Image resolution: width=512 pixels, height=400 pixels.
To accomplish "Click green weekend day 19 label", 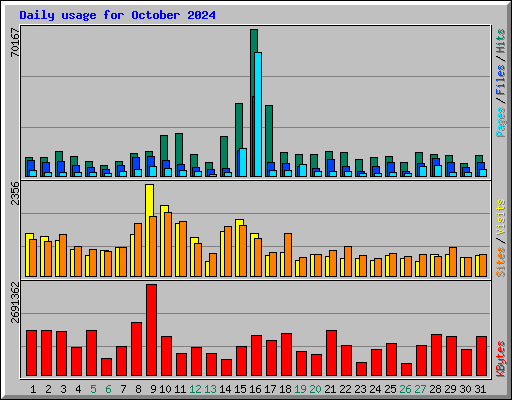I will point(300,389).
